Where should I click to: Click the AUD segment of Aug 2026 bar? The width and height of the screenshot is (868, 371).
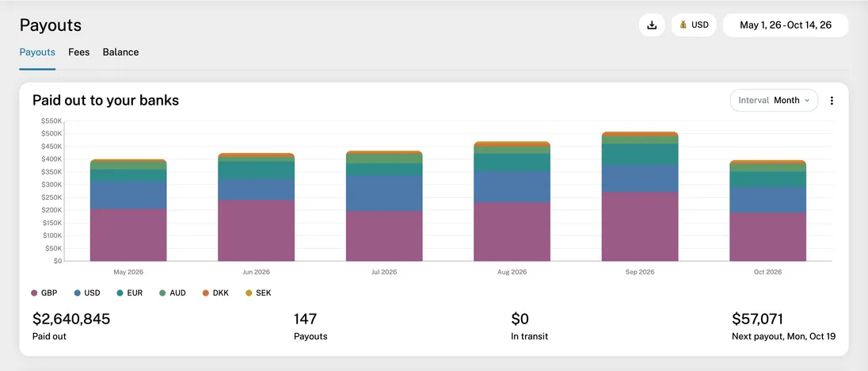512,150
